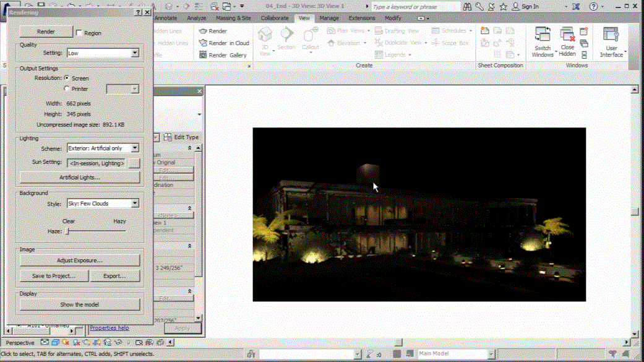Open the Background Style dropdown
This screenshot has height=362, width=644.
pos(135,204)
